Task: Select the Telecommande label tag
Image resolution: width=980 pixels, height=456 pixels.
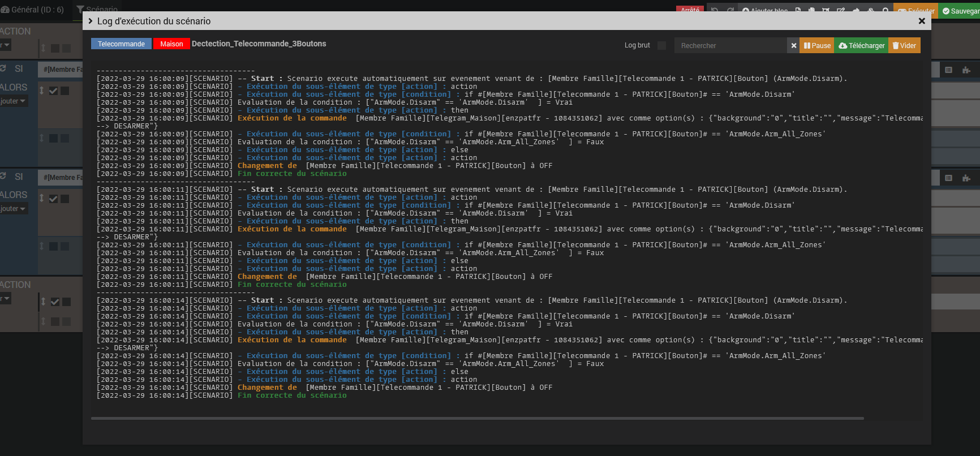Action: [x=121, y=44]
